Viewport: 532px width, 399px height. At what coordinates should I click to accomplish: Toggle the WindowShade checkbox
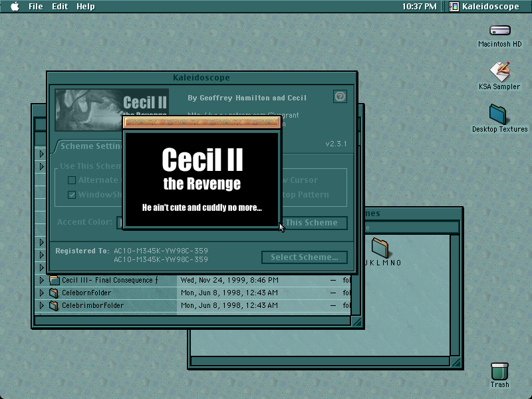72,195
